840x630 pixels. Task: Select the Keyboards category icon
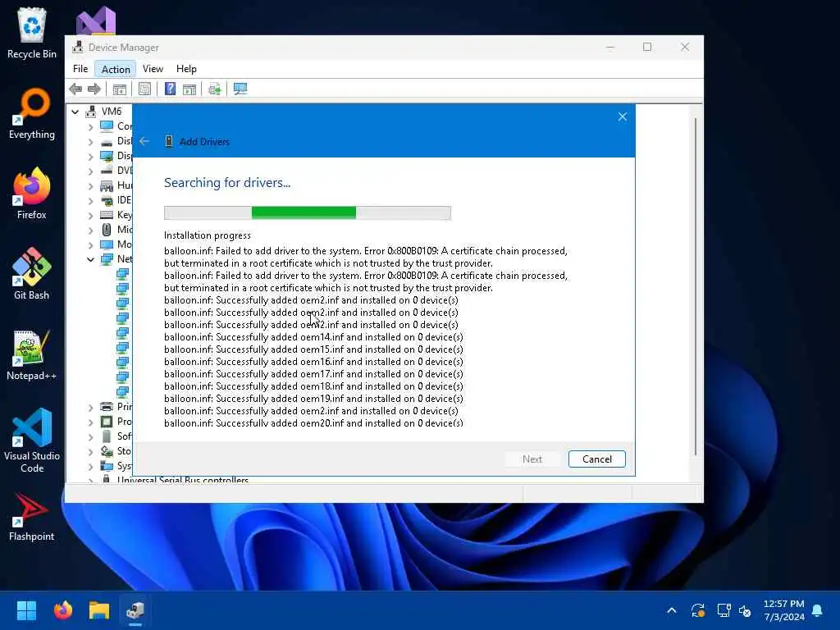(107, 215)
